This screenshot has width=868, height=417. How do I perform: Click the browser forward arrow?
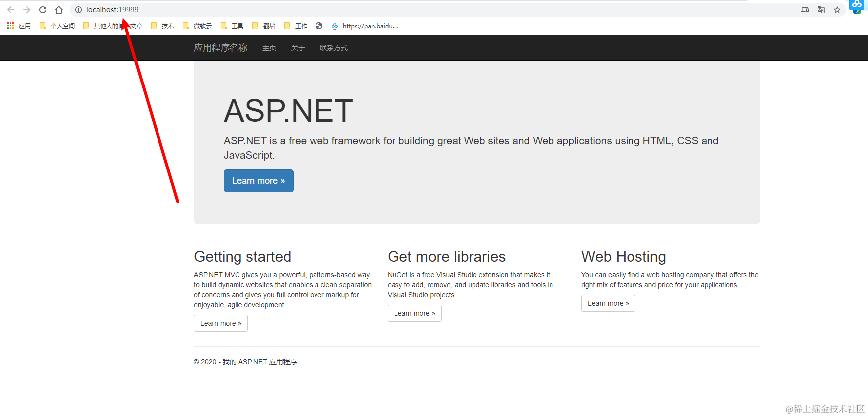[27, 10]
